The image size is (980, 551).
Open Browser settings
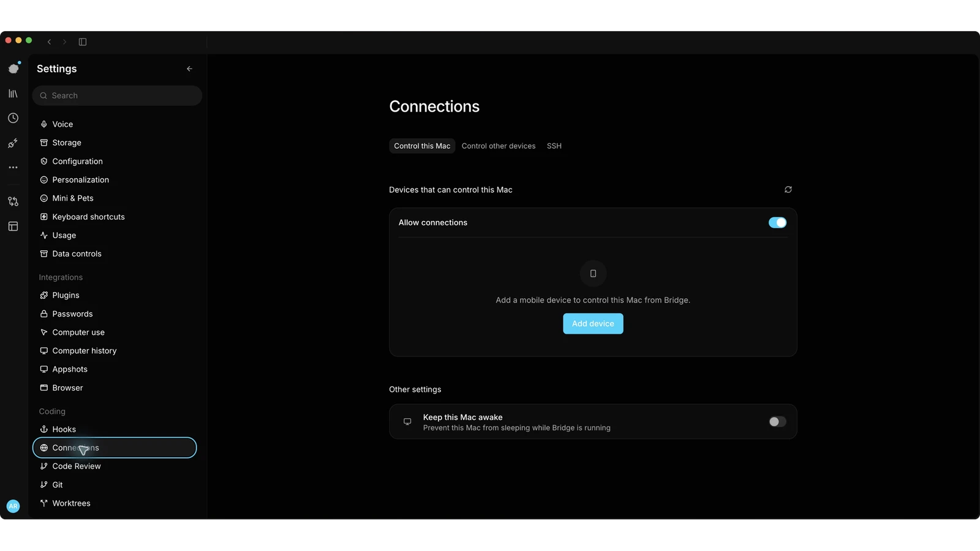pyautogui.click(x=115, y=388)
